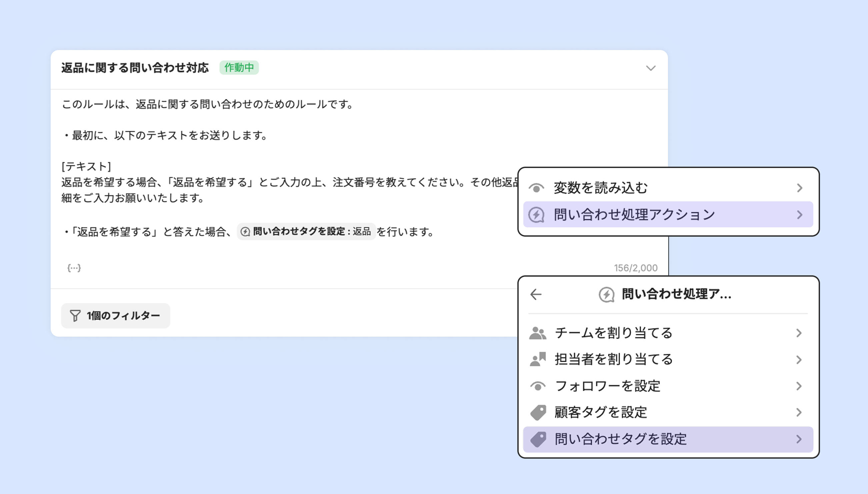
Task: Expand the チームを割り当てる chevron
Action: click(x=799, y=333)
